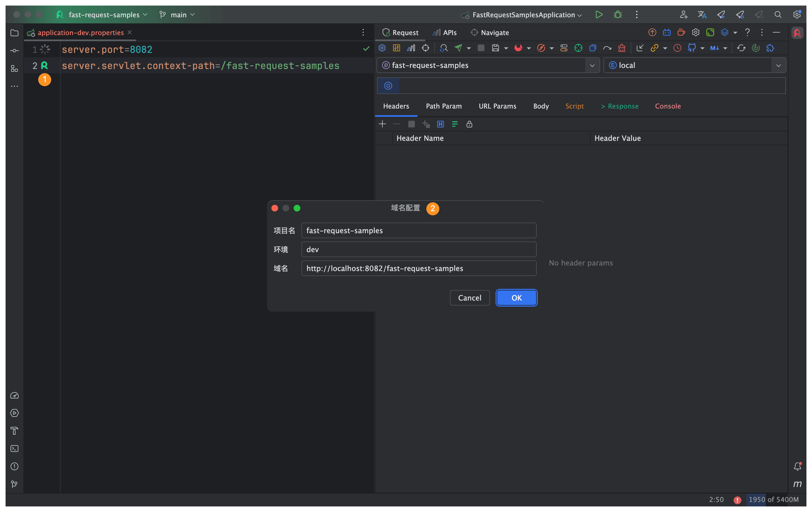
Task: Send the request with the green send icon
Action: tap(459, 48)
